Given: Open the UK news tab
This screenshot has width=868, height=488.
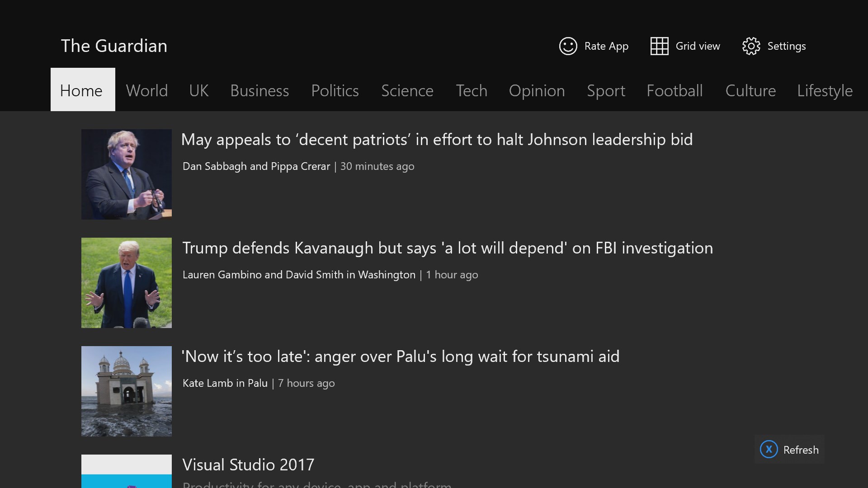Looking at the screenshot, I should click(199, 90).
